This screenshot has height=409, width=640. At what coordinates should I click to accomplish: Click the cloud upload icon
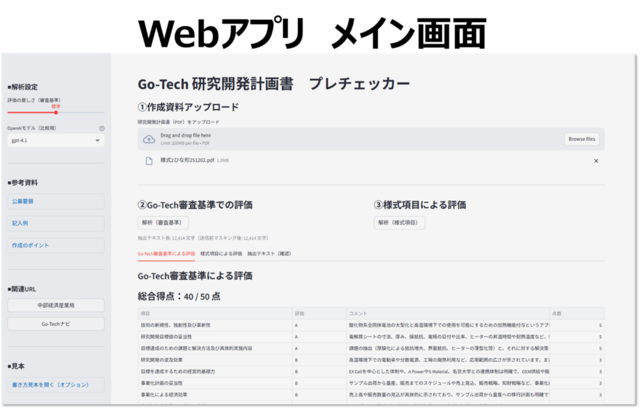tap(149, 139)
